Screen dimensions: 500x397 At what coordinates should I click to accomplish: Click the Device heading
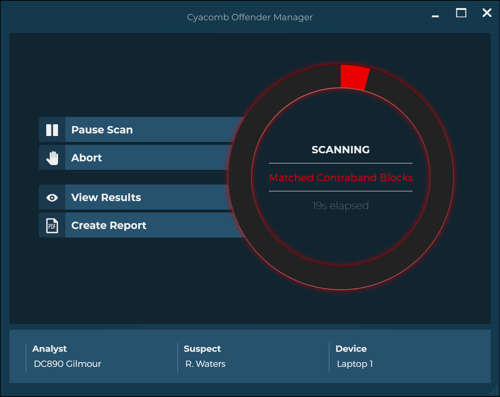pos(351,349)
